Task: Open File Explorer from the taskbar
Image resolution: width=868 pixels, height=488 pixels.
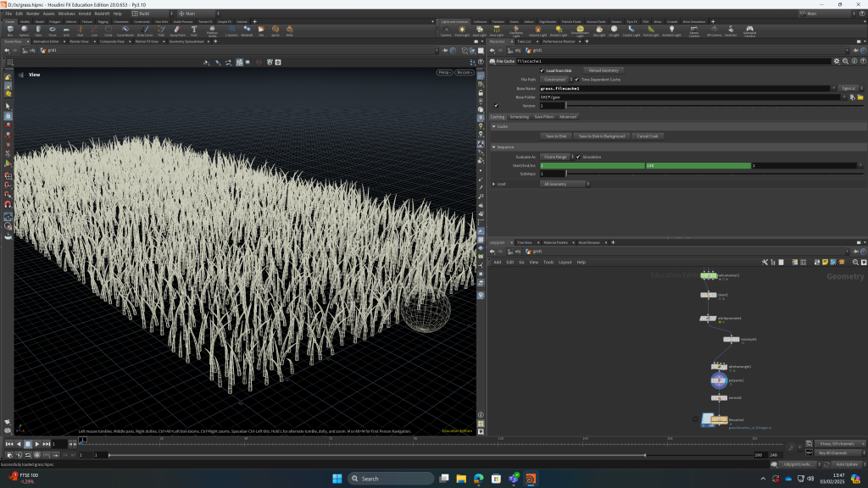Action: pos(461,479)
